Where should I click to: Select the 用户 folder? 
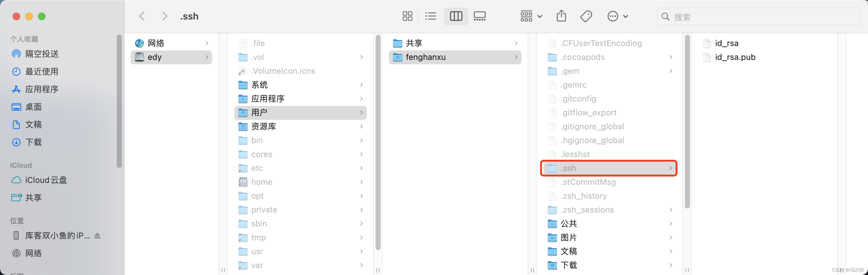[300, 113]
